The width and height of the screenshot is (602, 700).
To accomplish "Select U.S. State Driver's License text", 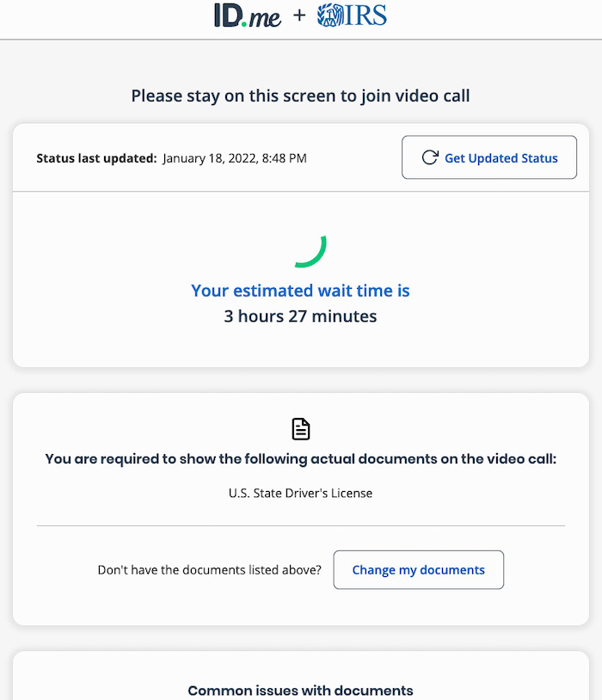I will [300, 493].
